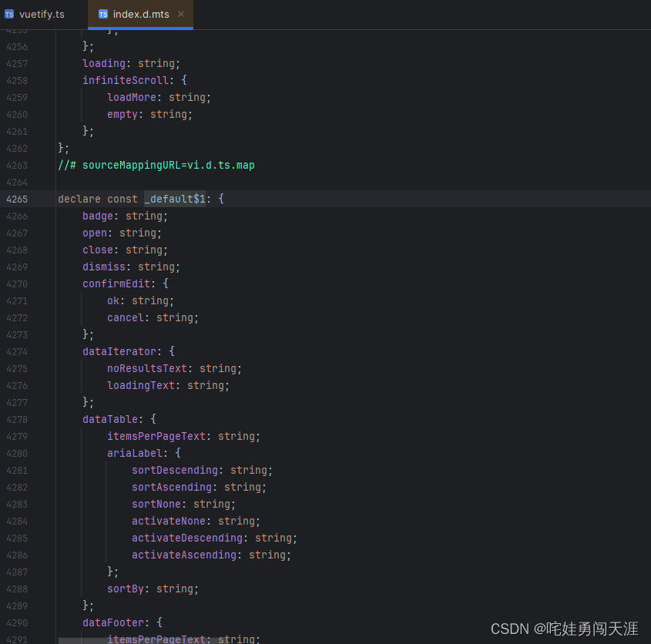Screen dimensions: 651x644
Task: Click the loadingText property
Action: (141, 385)
